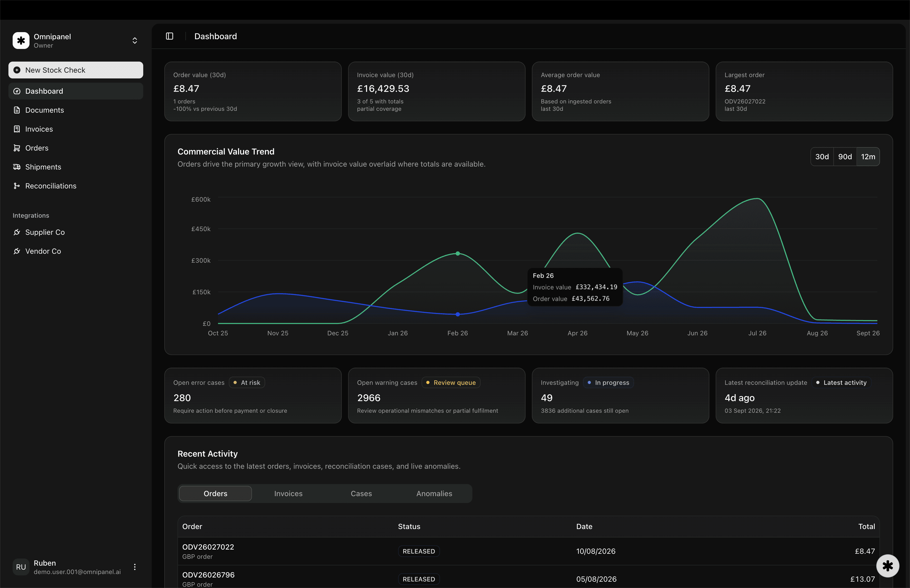Screen dimensions: 910x588
Task: Switch the trend chart to 90d
Action: tap(845, 157)
